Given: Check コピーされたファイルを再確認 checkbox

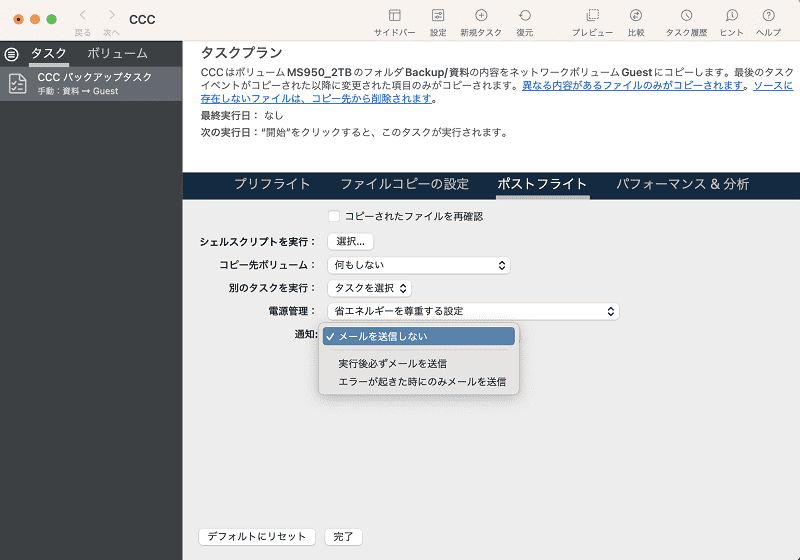Looking at the screenshot, I should pyautogui.click(x=334, y=216).
